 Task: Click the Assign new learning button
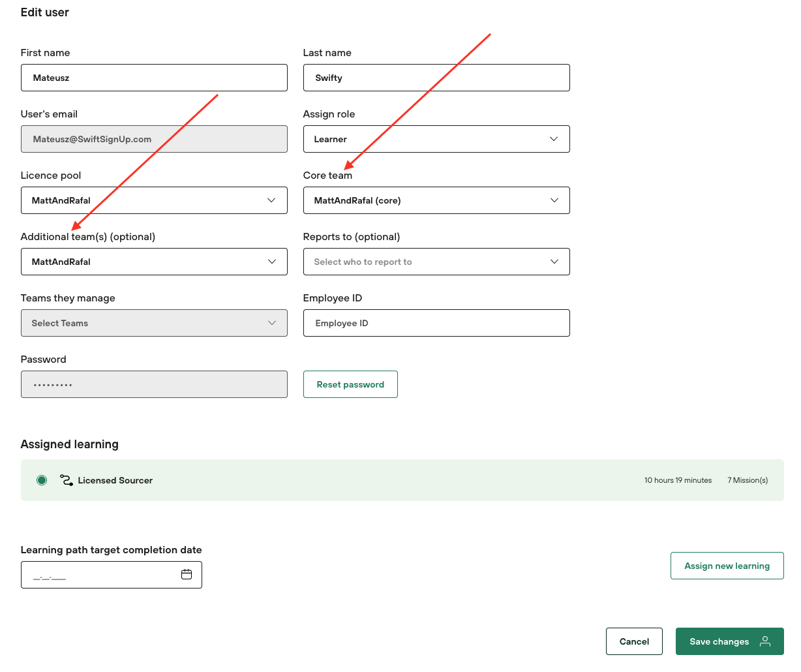click(727, 566)
